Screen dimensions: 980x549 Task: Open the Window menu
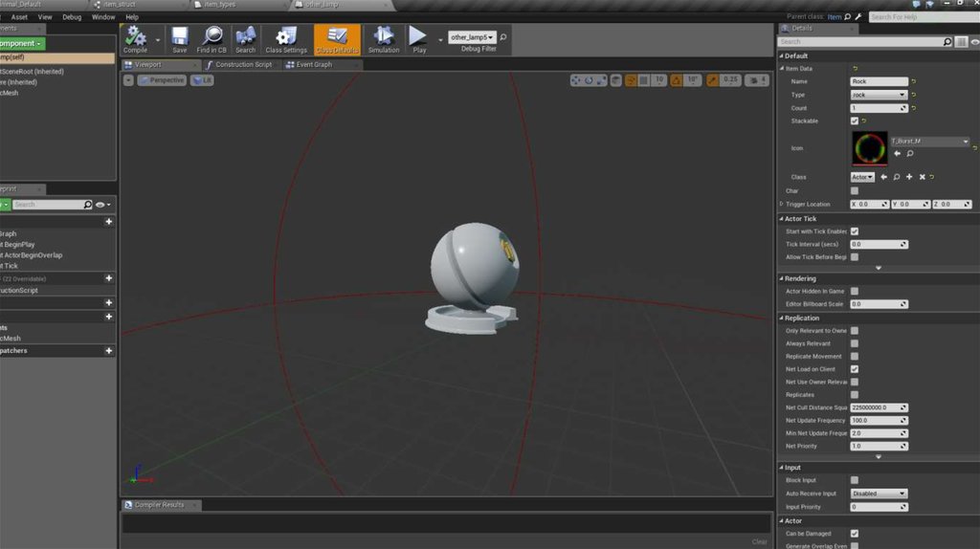coord(103,17)
